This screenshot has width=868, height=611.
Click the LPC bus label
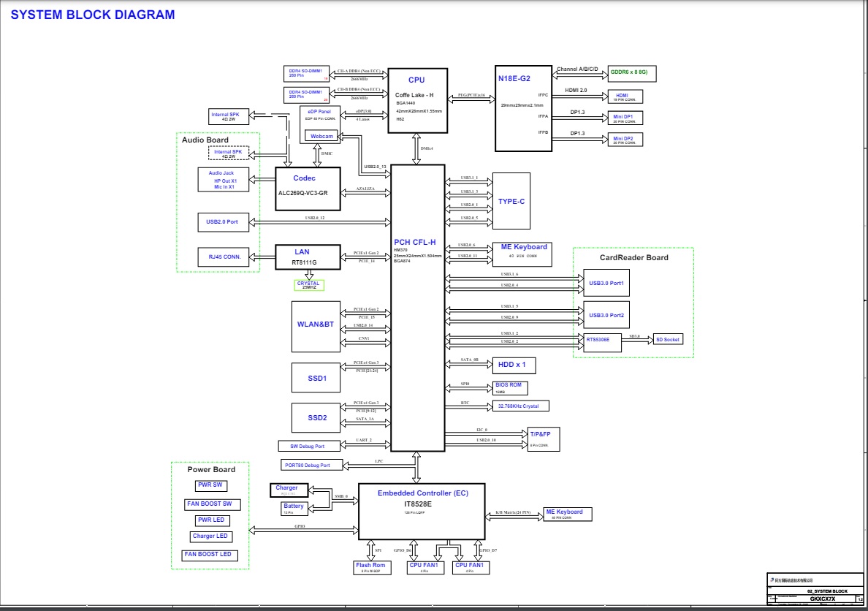tap(378, 461)
